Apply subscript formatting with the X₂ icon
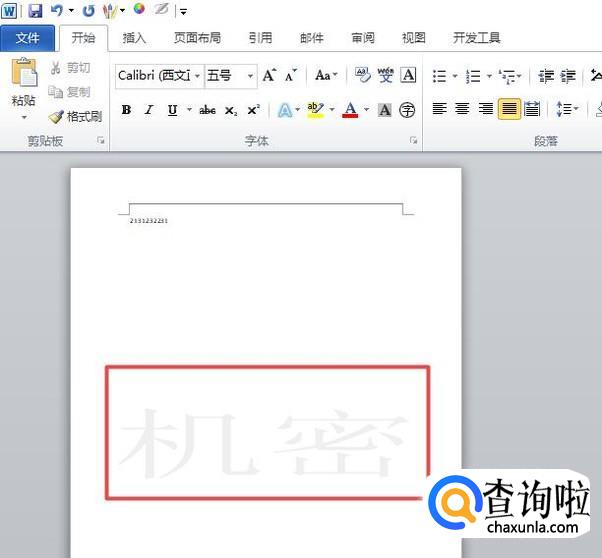The width and height of the screenshot is (602, 558). [231, 110]
